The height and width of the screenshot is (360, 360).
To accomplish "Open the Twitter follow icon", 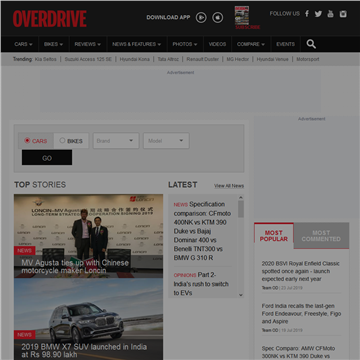I will [318, 14].
